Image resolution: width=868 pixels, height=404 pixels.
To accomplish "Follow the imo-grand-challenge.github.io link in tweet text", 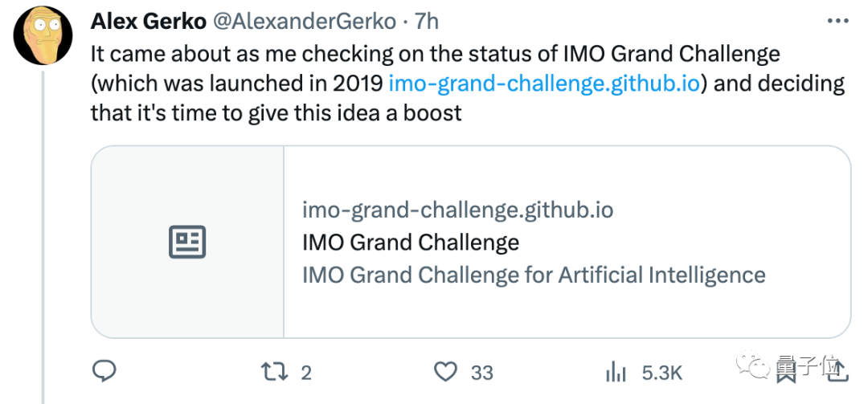I will (545, 83).
